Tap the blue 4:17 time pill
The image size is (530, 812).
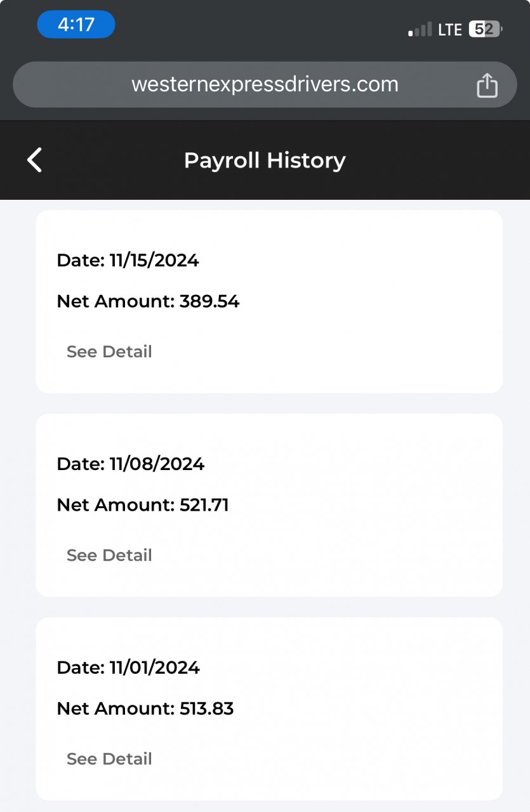(76, 25)
